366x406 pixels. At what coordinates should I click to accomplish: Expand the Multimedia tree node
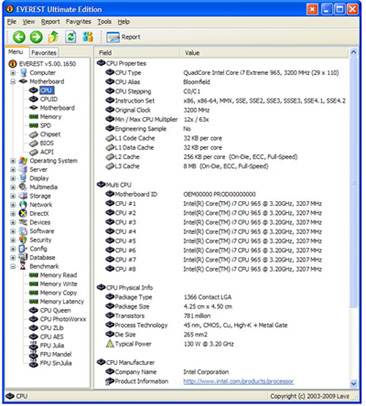coord(13,187)
